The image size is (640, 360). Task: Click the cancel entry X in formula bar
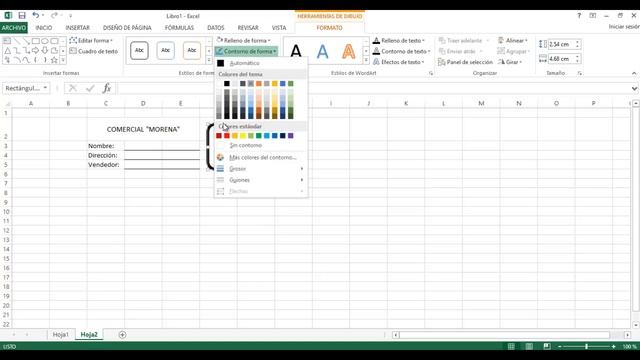[x=73, y=88]
